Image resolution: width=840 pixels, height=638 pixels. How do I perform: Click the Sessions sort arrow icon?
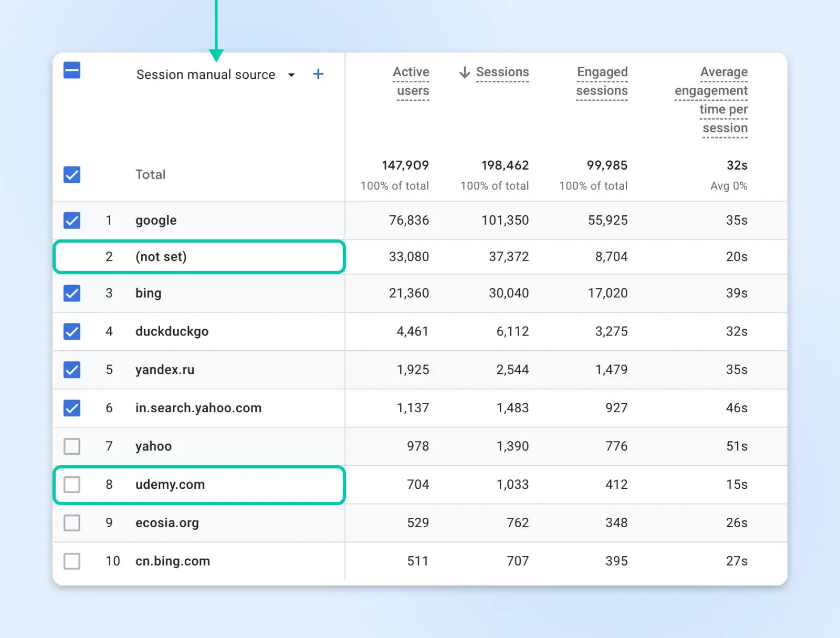click(465, 72)
